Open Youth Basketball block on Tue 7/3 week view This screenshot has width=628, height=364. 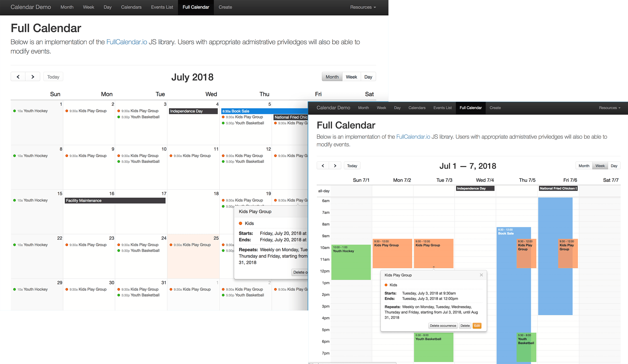pos(433,347)
